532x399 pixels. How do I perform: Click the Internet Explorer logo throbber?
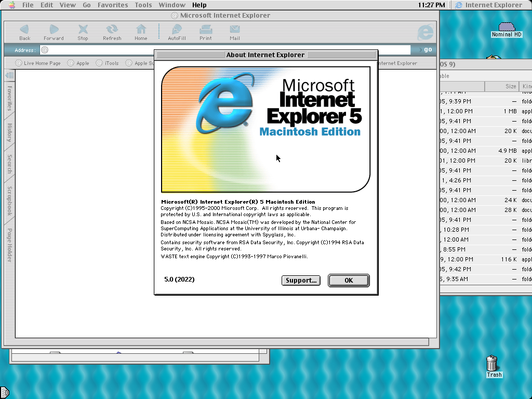[425, 33]
